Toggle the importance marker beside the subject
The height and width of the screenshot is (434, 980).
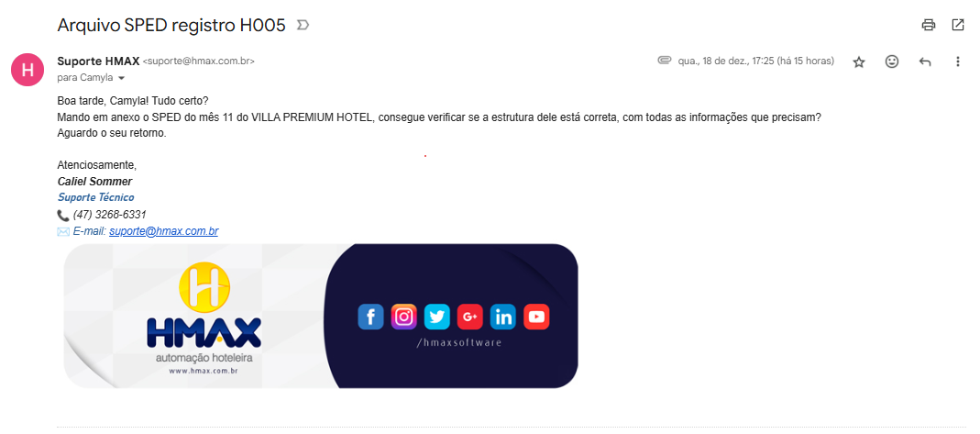click(x=303, y=25)
